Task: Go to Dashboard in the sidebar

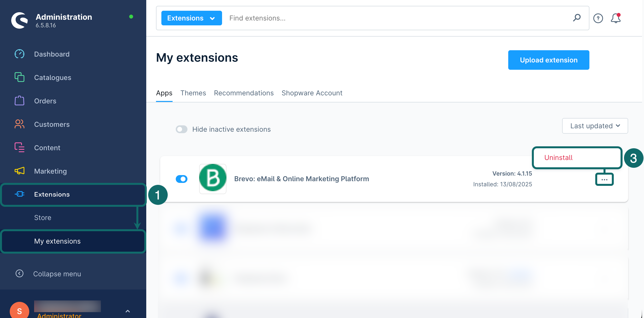Action: [x=52, y=54]
